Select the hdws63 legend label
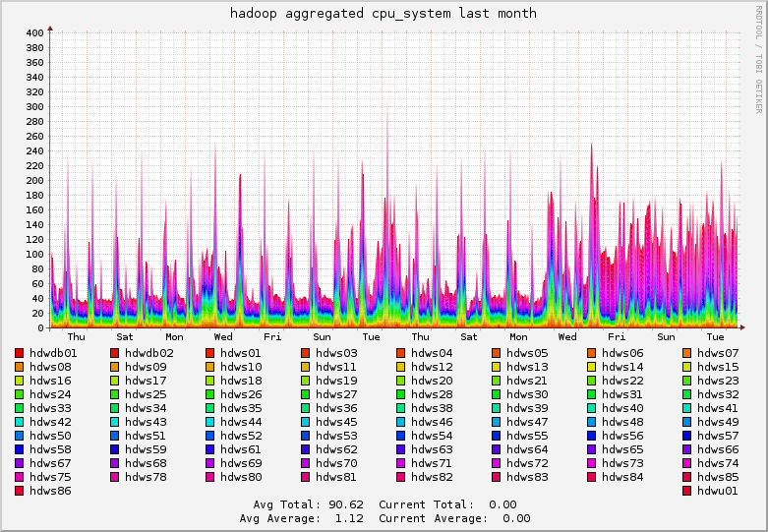Image resolution: width=768 pixels, height=532 pixels. [432, 449]
